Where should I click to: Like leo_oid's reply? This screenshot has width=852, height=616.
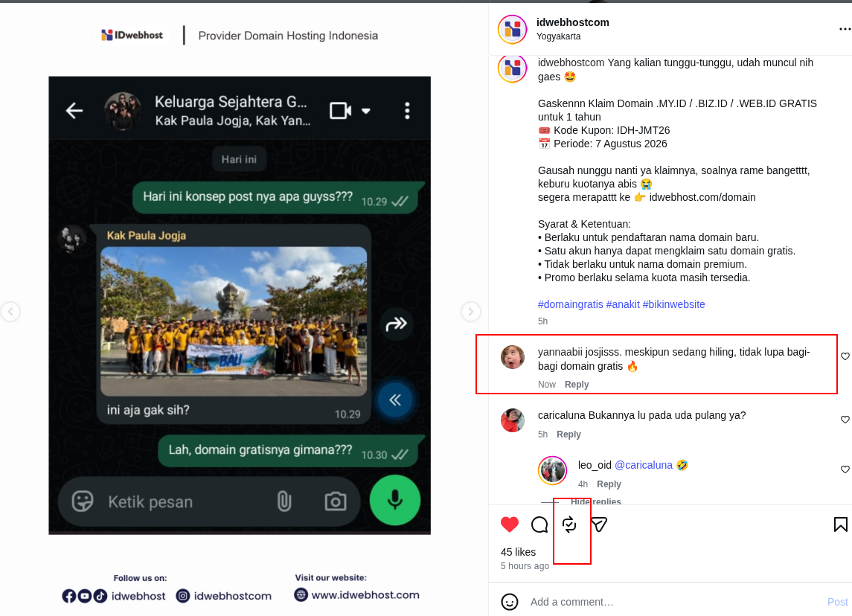845,469
